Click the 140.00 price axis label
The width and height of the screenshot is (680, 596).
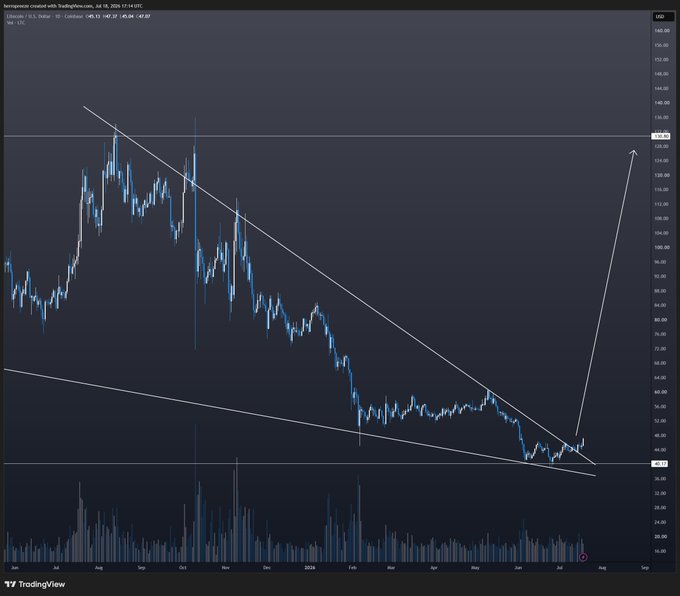[x=661, y=103]
